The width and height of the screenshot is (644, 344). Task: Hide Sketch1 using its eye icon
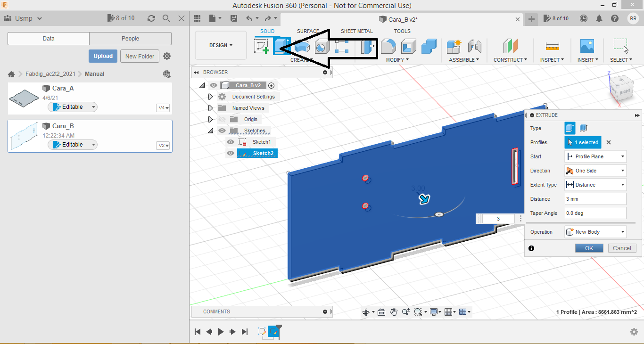click(x=231, y=142)
